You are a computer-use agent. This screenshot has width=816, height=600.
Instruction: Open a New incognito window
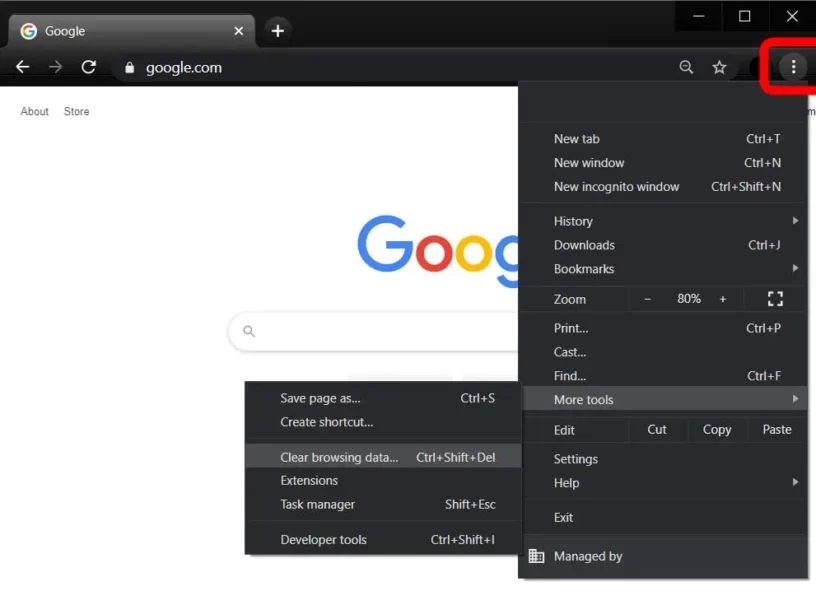click(664, 187)
